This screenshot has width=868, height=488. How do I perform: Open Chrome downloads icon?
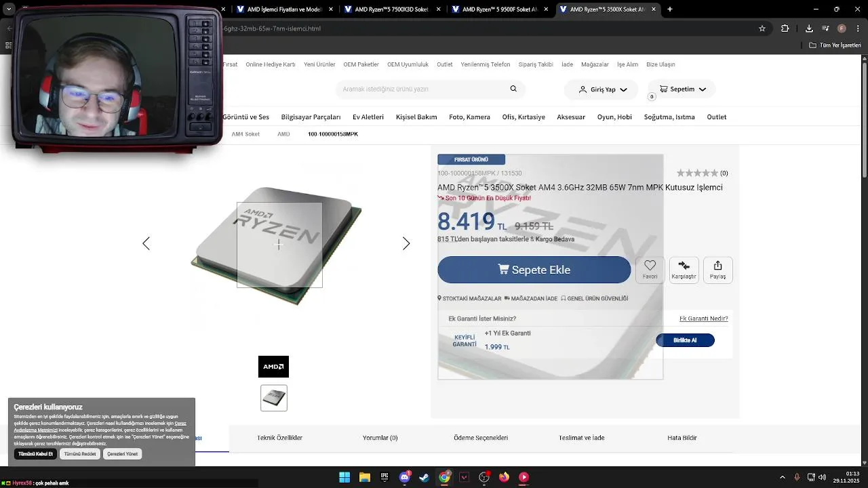pyautogui.click(x=809, y=28)
